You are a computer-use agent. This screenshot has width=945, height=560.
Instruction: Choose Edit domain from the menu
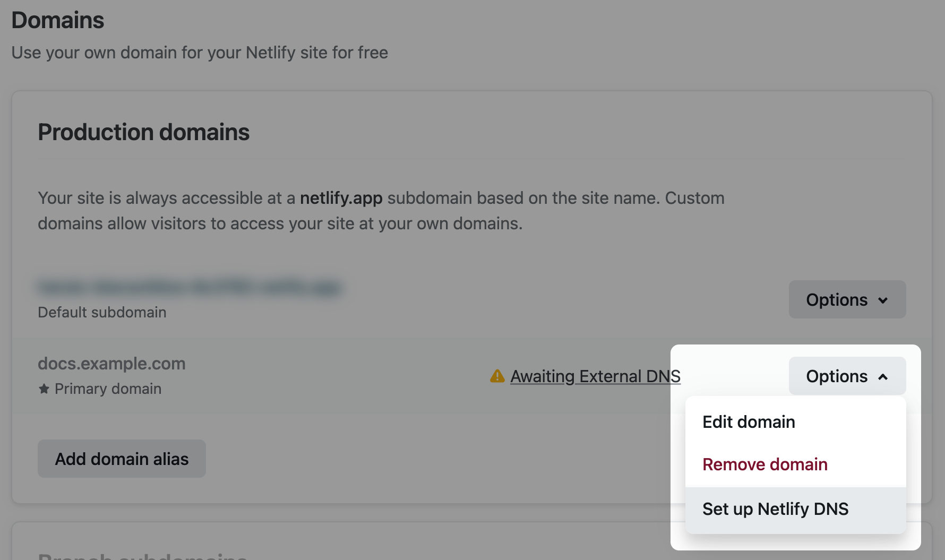[x=749, y=422]
